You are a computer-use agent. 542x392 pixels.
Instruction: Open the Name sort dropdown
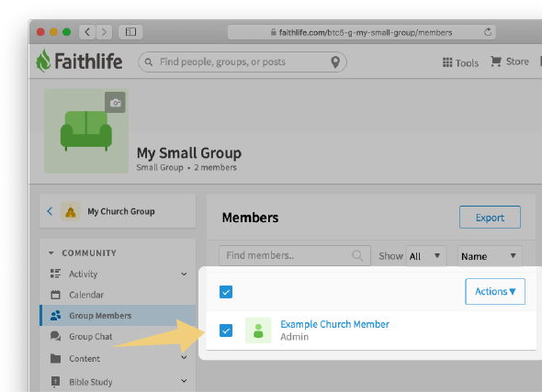pos(490,256)
